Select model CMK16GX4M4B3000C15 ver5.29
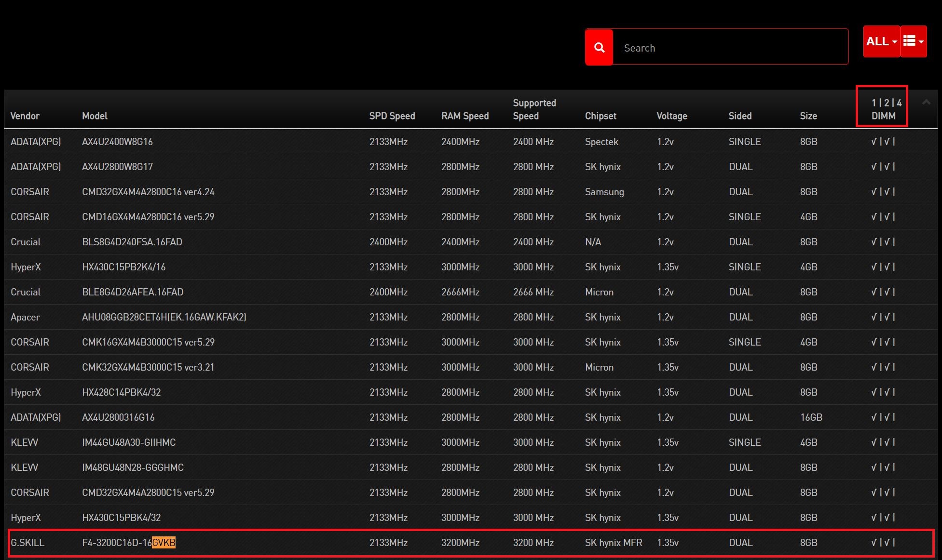Image resolution: width=942 pixels, height=560 pixels. pos(148,342)
